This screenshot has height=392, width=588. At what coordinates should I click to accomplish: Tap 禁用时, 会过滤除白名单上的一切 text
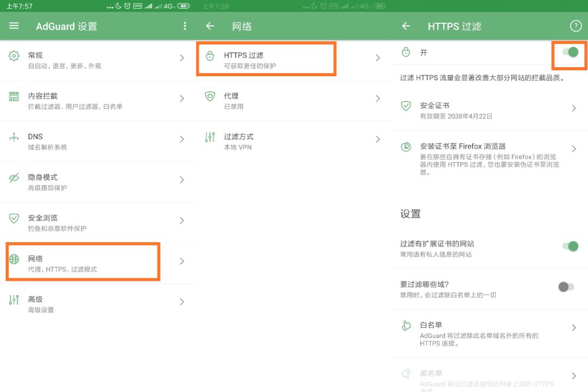(x=448, y=295)
